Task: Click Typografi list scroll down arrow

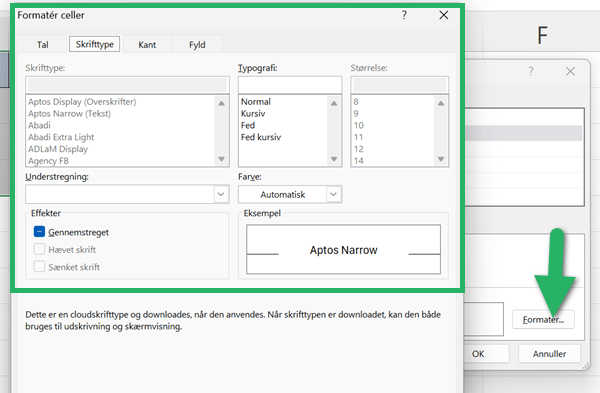Action: [x=334, y=159]
